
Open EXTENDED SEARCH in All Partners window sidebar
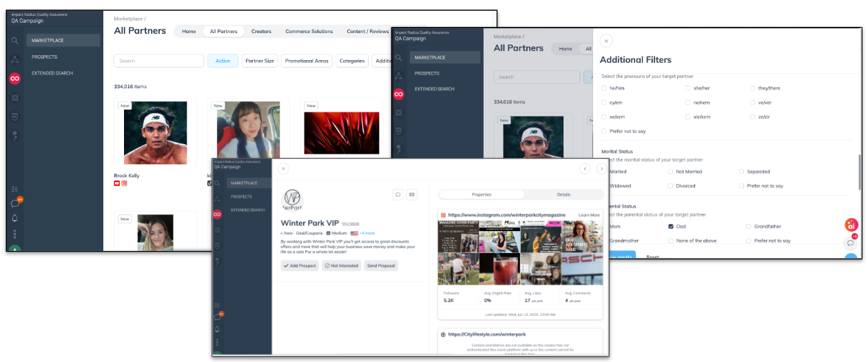point(52,73)
